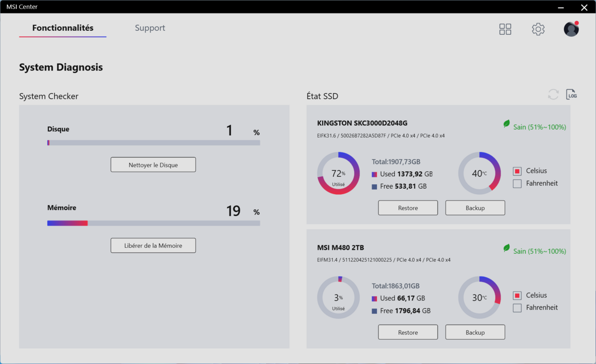
Task: Switch to the Fonctionnalités tab
Action: coord(63,28)
